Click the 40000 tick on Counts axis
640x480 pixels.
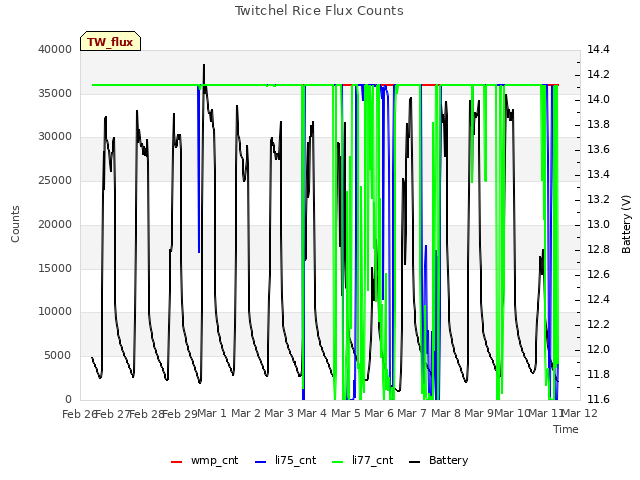point(55,50)
